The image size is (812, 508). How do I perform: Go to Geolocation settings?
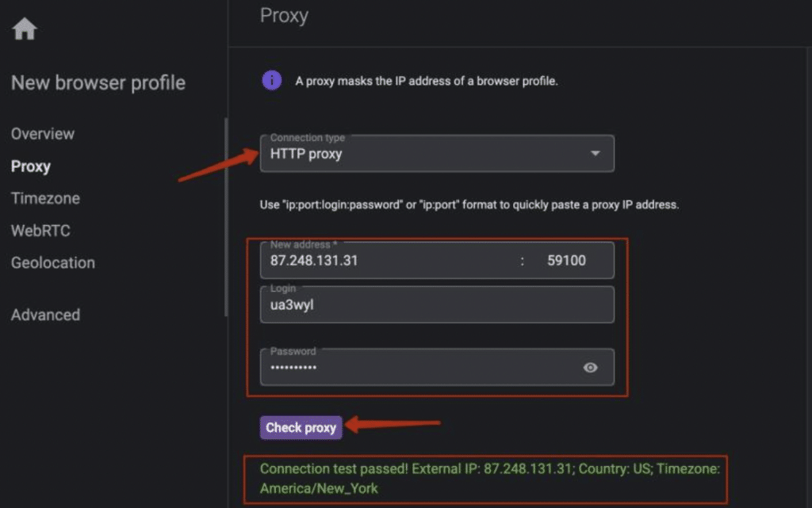tap(53, 263)
